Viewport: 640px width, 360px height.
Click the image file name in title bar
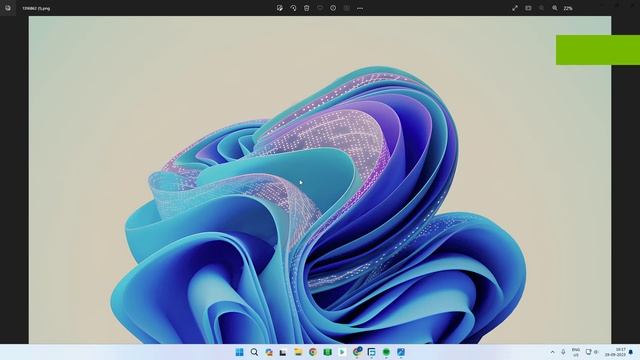pyautogui.click(x=36, y=8)
